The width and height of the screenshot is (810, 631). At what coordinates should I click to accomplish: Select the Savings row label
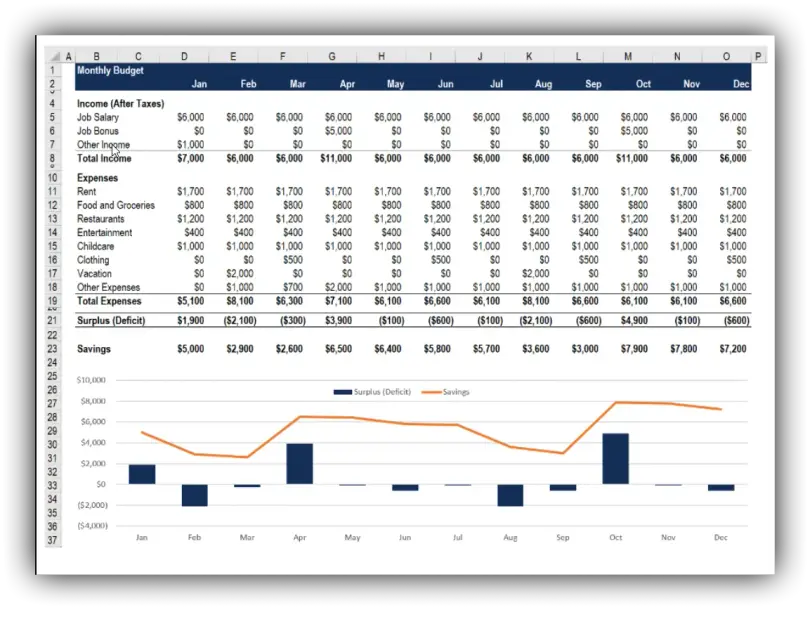pyautogui.click(x=93, y=348)
